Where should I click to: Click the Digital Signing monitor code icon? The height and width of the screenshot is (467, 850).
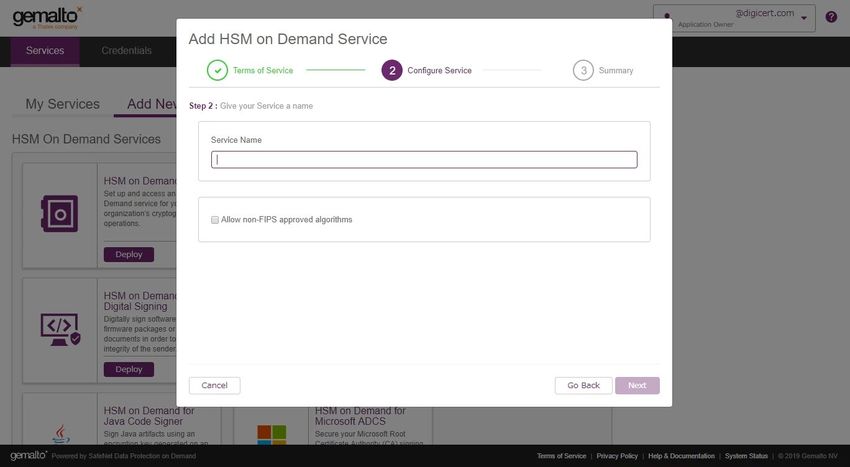coord(60,329)
